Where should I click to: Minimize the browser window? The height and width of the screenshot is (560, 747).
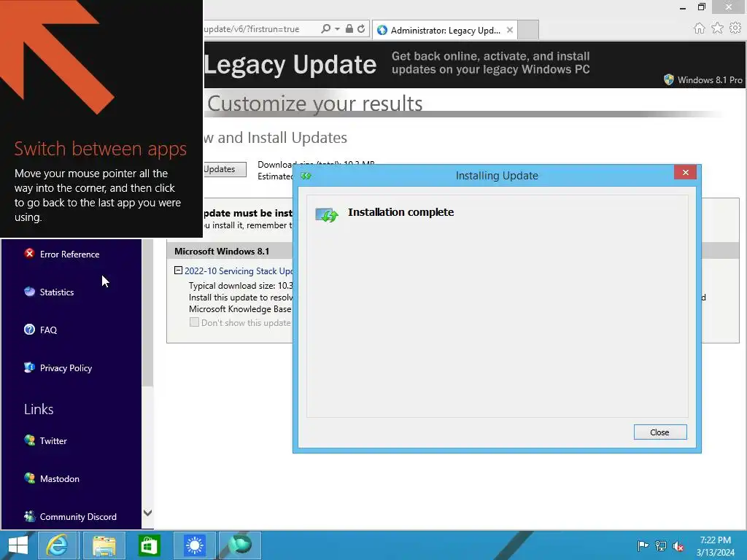click(x=683, y=7)
